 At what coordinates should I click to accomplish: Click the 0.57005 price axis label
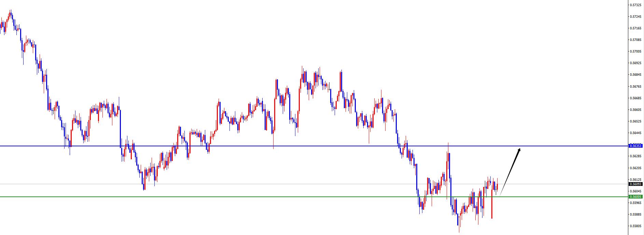coord(635,52)
